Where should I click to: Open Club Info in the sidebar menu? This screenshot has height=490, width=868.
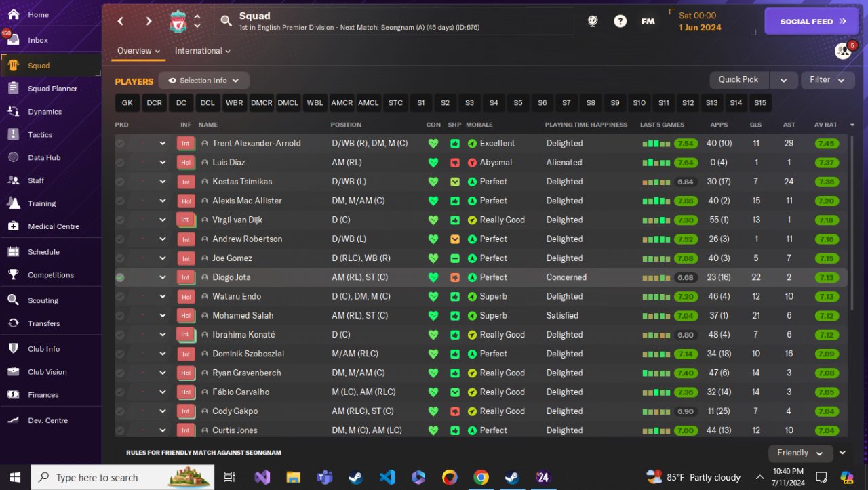click(51, 349)
